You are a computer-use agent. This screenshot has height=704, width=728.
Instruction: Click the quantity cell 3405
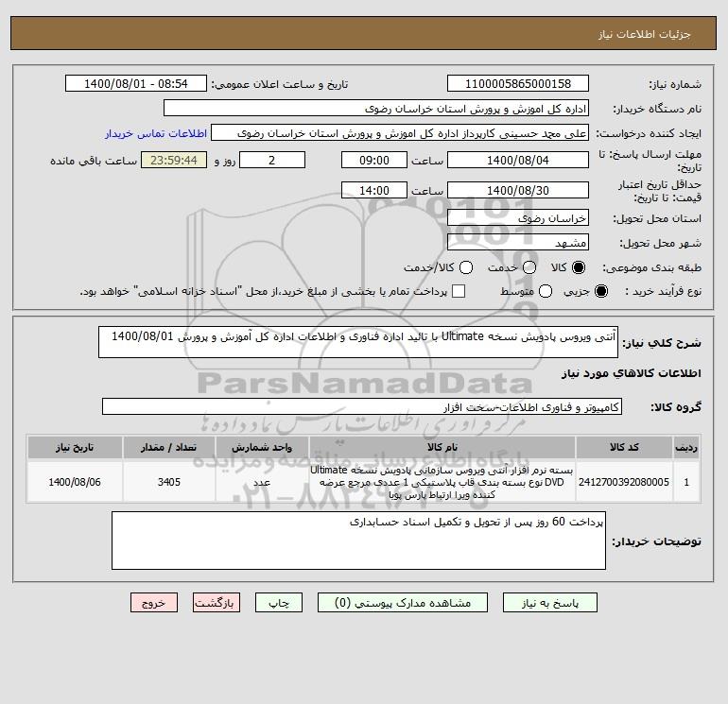coord(168,482)
